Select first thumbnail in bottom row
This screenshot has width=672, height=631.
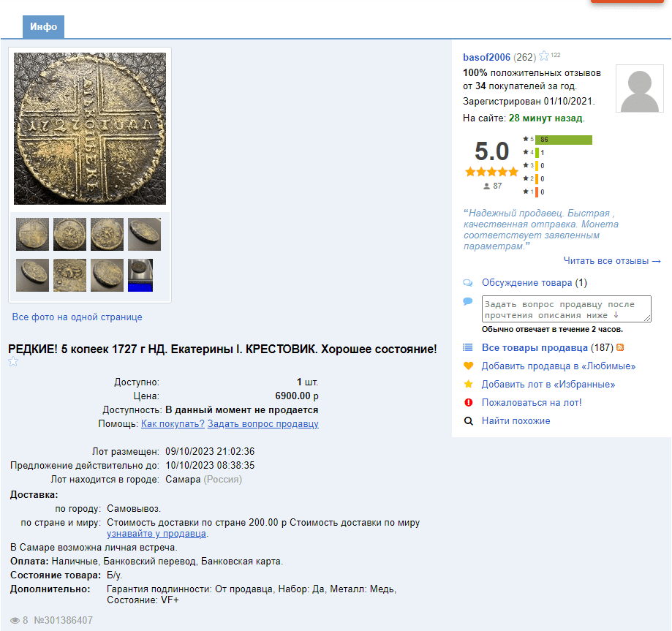[33, 275]
